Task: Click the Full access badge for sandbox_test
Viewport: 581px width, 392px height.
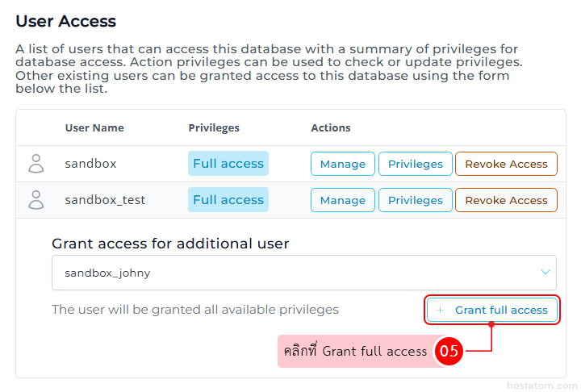Action: 228,200
